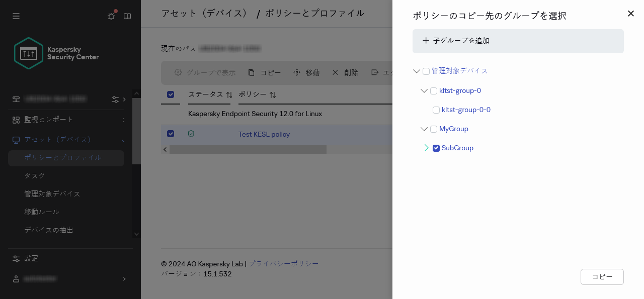
Task: Collapse the 管理対象デバイス tree
Action: coord(417,71)
